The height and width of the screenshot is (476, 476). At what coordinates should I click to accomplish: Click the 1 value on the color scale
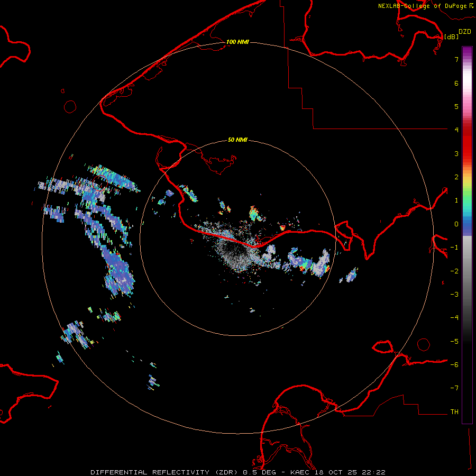[x=456, y=200]
